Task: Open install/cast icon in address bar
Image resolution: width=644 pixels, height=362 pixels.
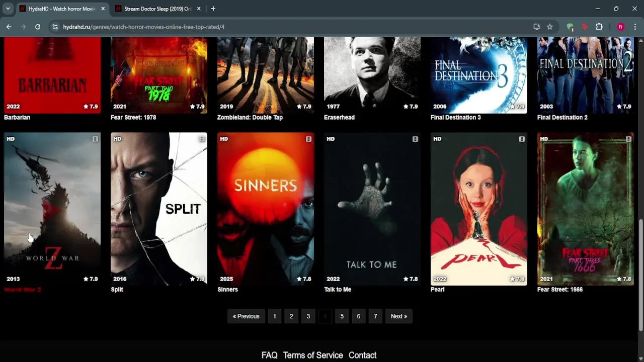Action: (537, 27)
